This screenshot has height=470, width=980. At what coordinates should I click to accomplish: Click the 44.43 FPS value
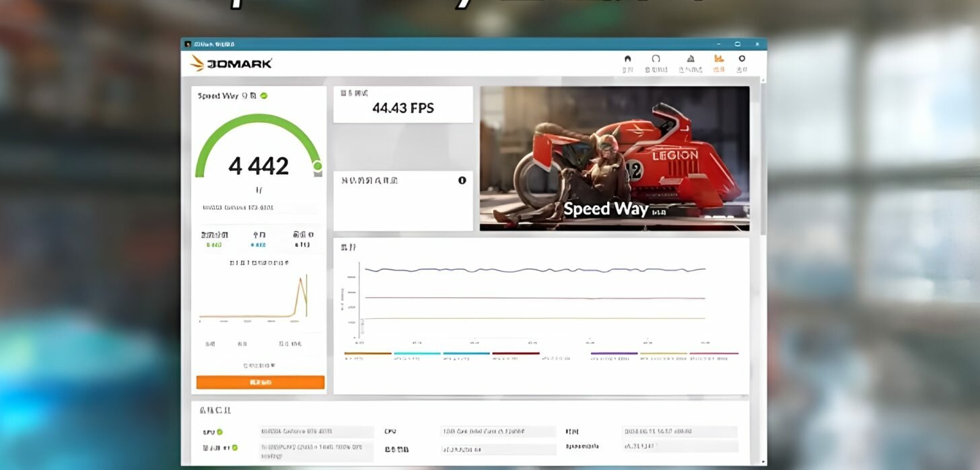pyautogui.click(x=403, y=108)
